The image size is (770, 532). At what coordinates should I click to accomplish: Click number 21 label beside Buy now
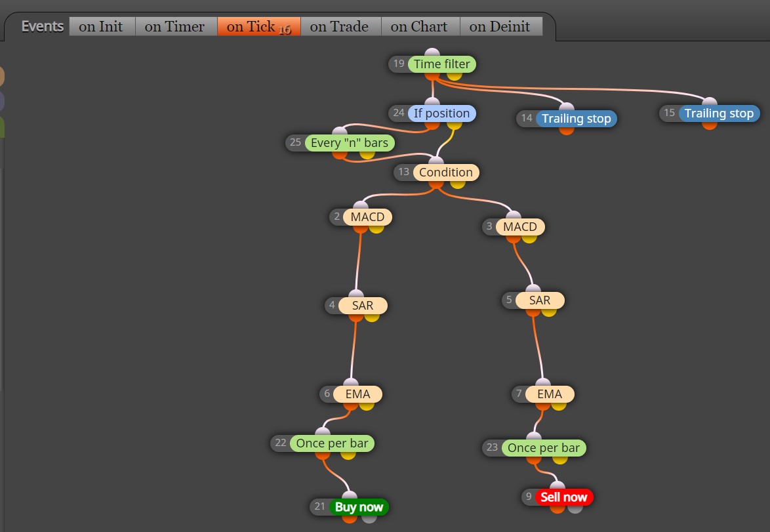pos(319,506)
